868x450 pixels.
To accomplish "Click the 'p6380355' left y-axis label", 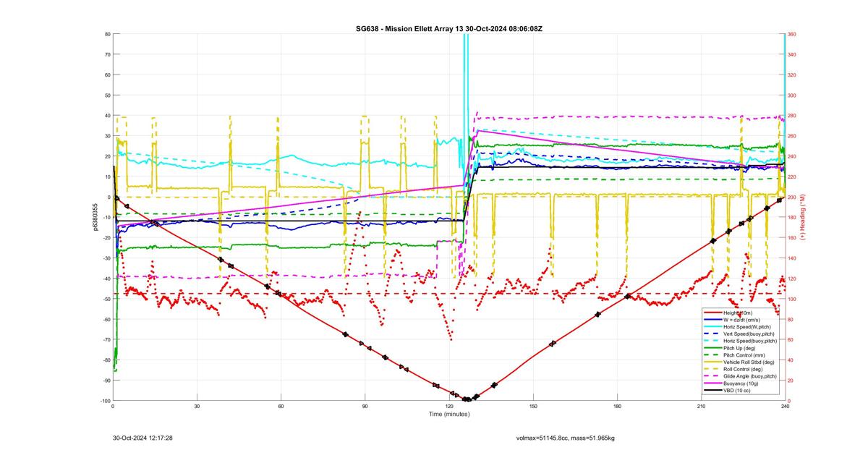I will 95,217.
